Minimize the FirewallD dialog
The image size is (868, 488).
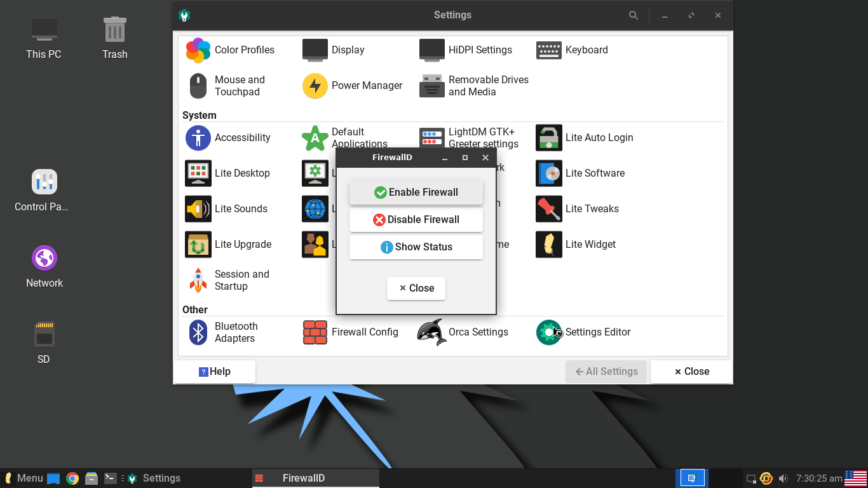pyautogui.click(x=445, y=158)
